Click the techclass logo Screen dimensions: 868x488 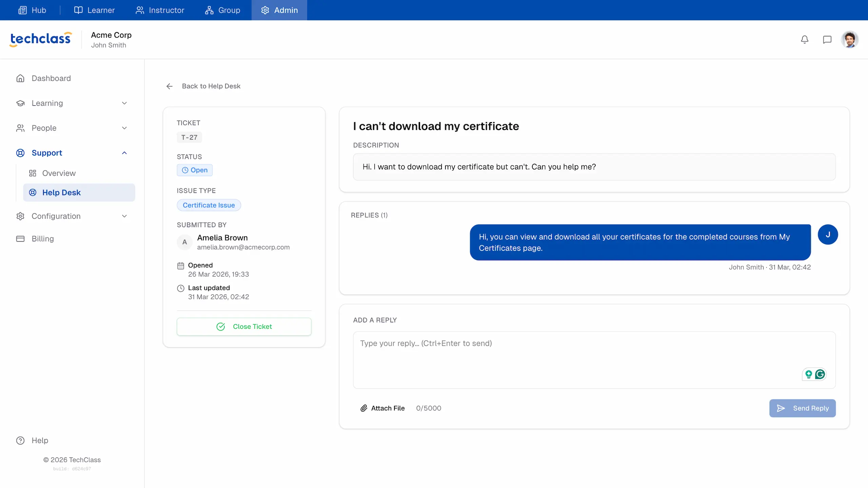tap(41, 39)
